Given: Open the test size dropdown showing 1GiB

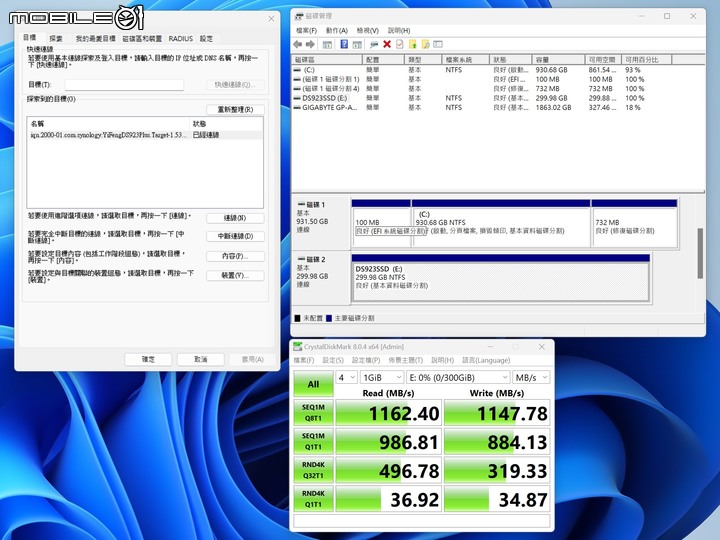Looking at the screenshot, I should [x=382, y=377].
